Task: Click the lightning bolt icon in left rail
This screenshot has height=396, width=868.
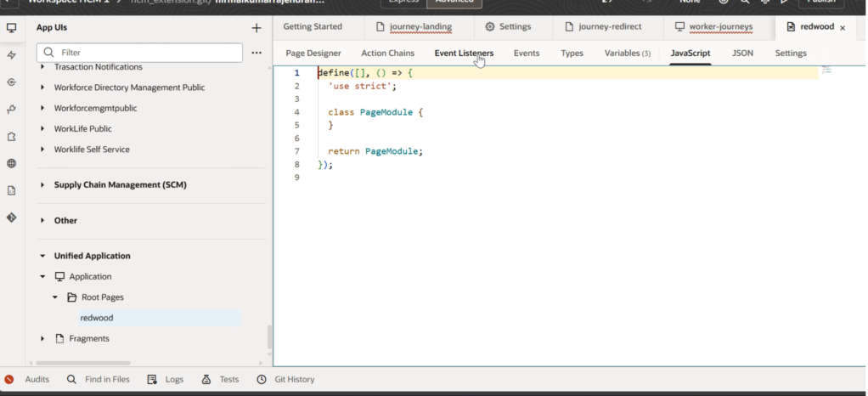Action: 11,55
